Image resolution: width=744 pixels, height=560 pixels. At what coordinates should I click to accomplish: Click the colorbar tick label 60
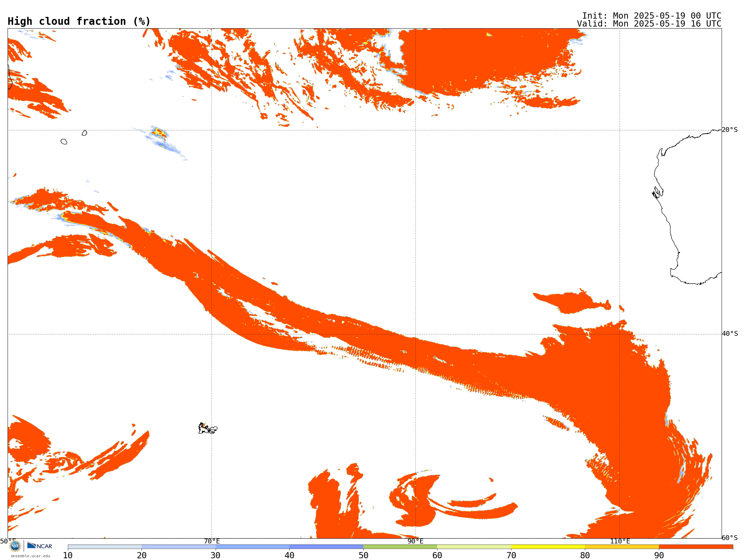437,556
